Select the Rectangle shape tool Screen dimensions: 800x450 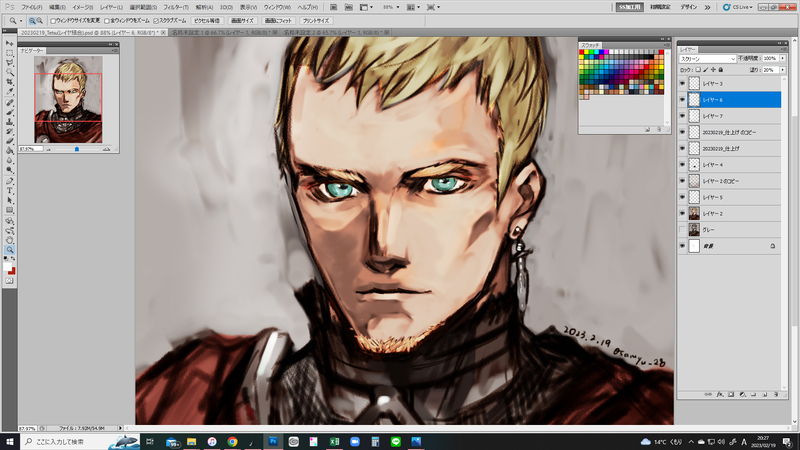pos(10,210)
